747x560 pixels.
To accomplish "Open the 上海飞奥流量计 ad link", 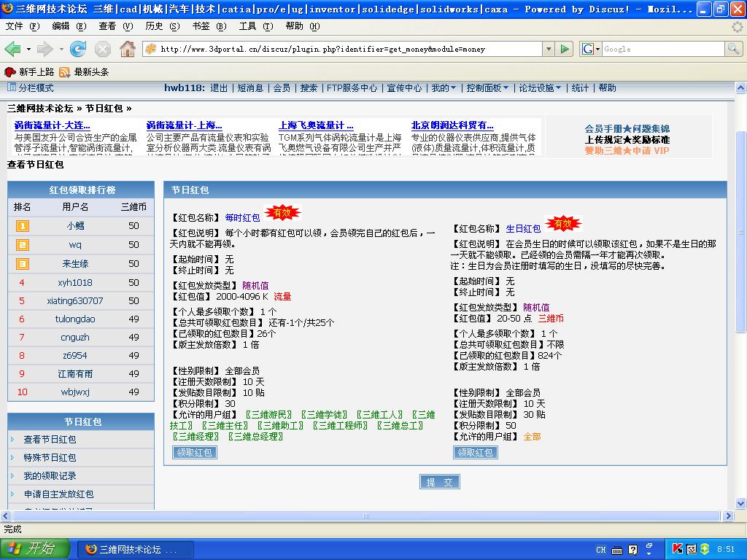I will pos(316,125).
